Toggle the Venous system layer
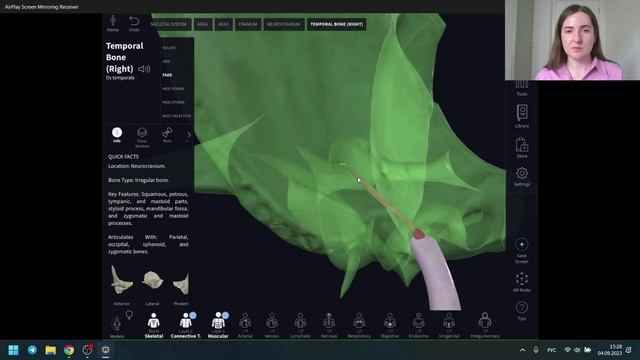This screenshot has height=360, width=640. click(272, 326)
